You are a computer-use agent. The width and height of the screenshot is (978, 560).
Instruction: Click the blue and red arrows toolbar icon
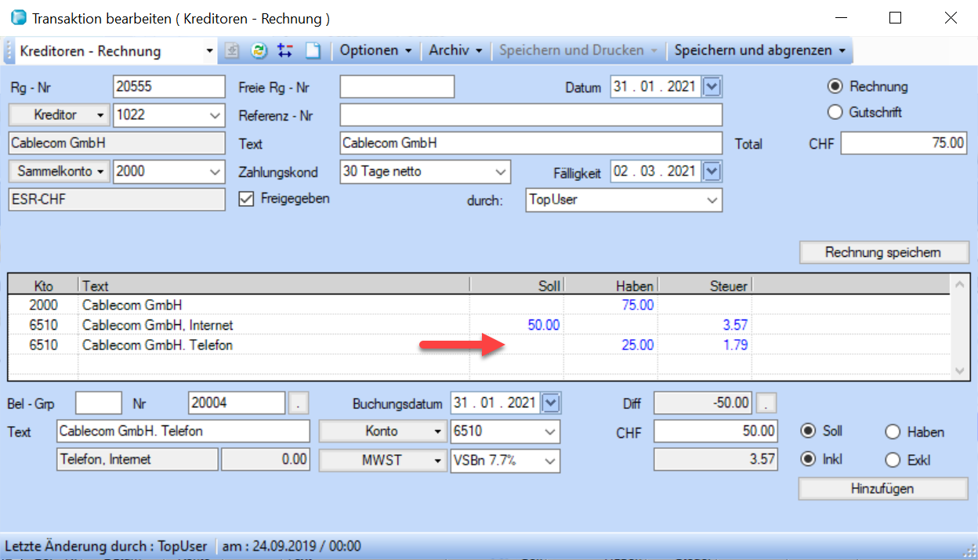[285, 51]
